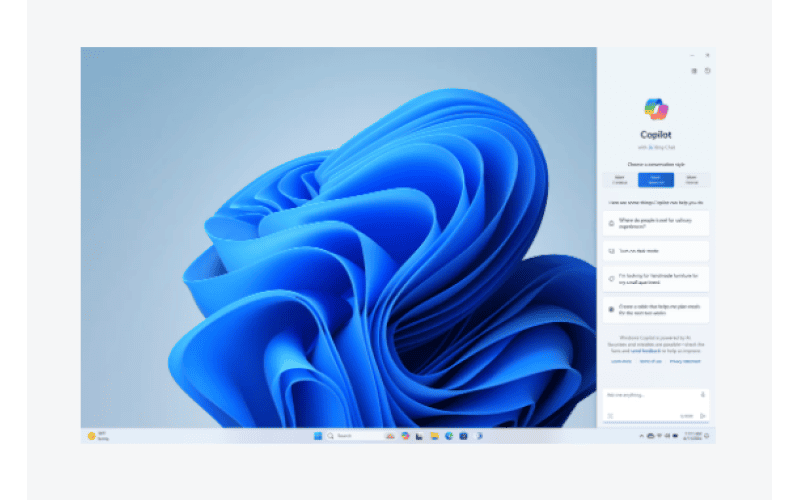Expand the hidden system tray icons chevron
The height and width of the screenshot is (500, 800).
point(641,436)
